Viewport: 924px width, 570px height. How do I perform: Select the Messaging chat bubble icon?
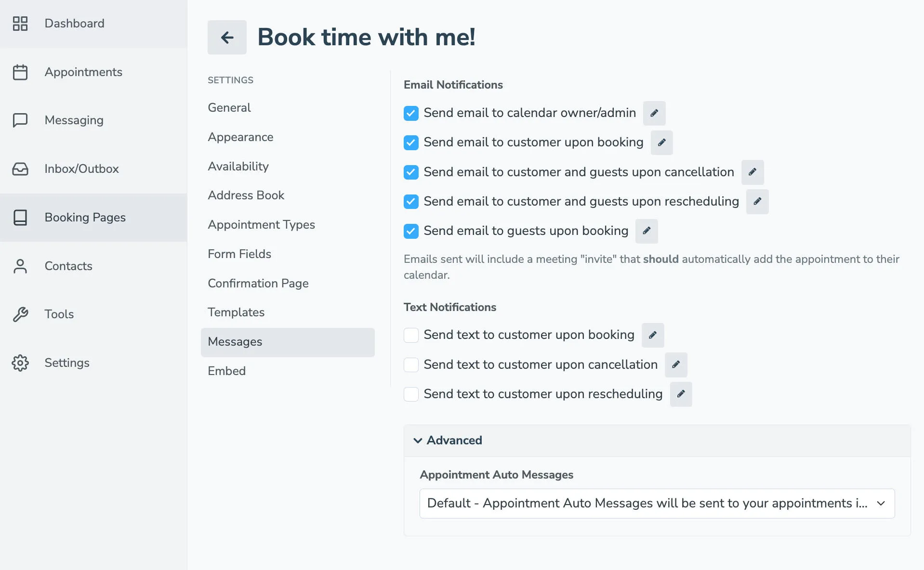[x=20, y=120]
